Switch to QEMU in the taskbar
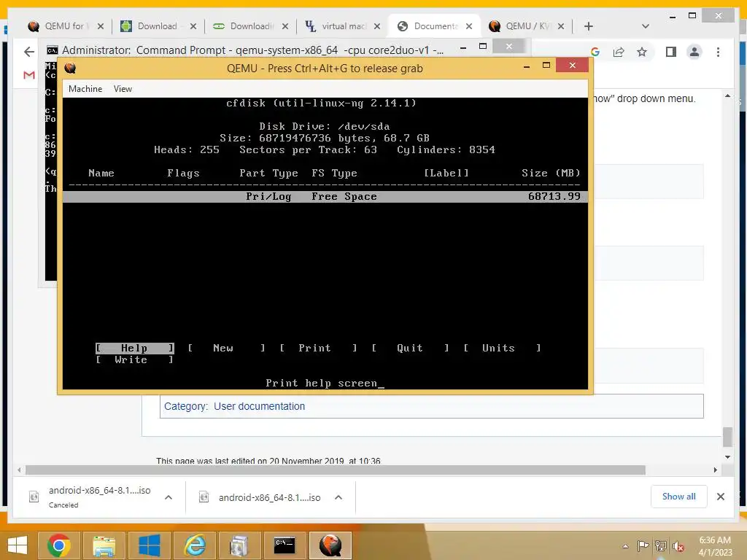This screenshot has width=747, height=560. tap(330, 545)
